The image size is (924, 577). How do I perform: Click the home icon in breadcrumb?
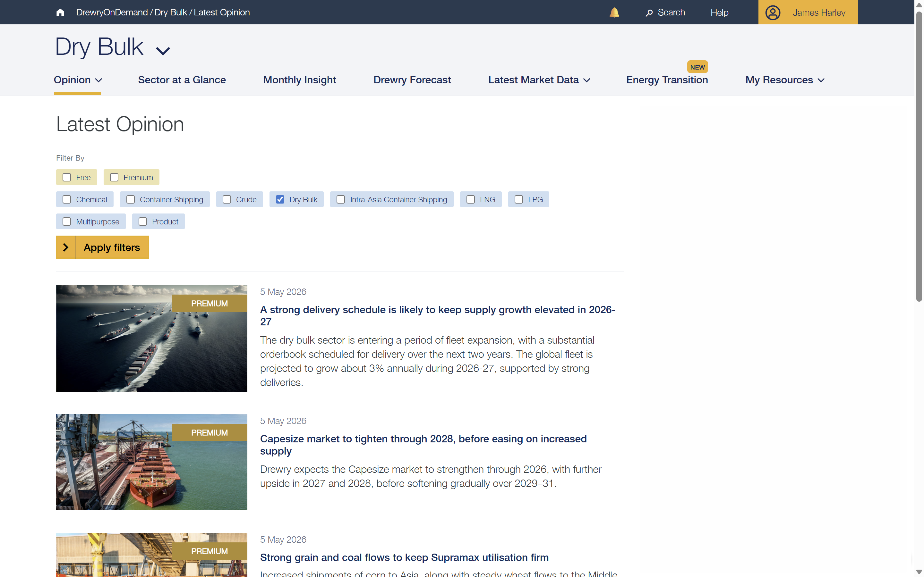click(60, 13)
